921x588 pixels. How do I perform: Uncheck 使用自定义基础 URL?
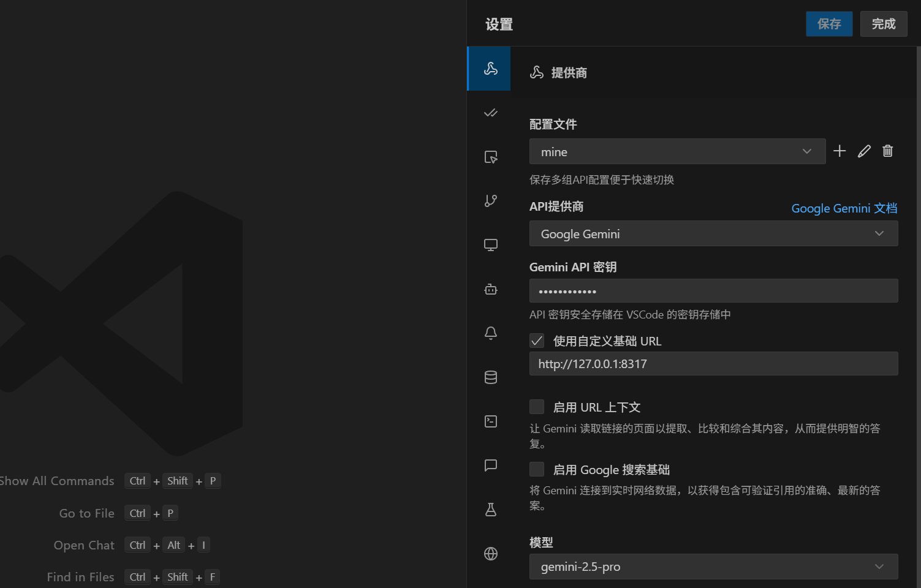[537, 341]
